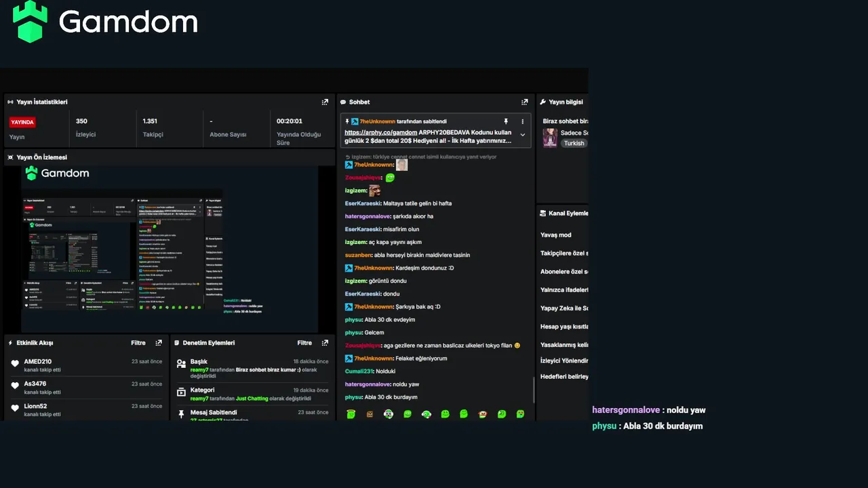This screenshot has height=488, width=868.
Task: Click the Kategori icon in moderation log
Action: click(x=181, y=392)
